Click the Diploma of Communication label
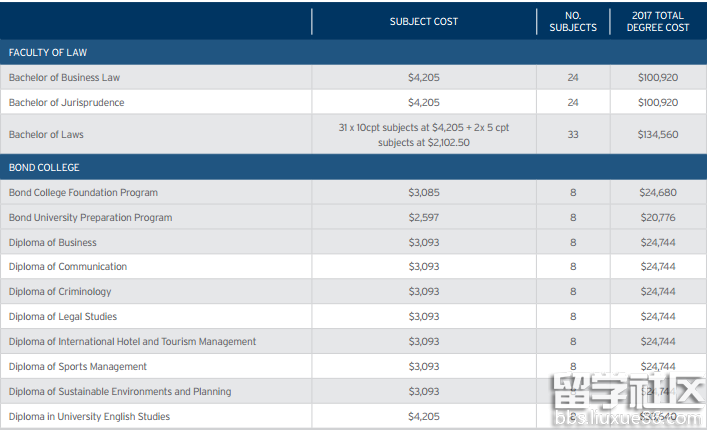Image resolution: width=708 pixels, height=430 pixels. pos(68,266)
